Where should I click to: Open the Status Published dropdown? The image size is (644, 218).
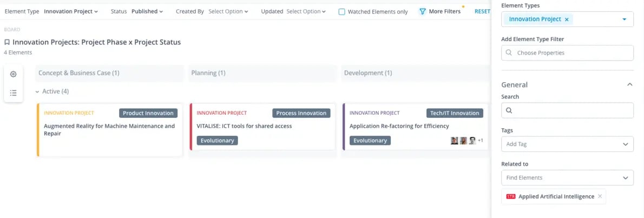coord(147,11)
